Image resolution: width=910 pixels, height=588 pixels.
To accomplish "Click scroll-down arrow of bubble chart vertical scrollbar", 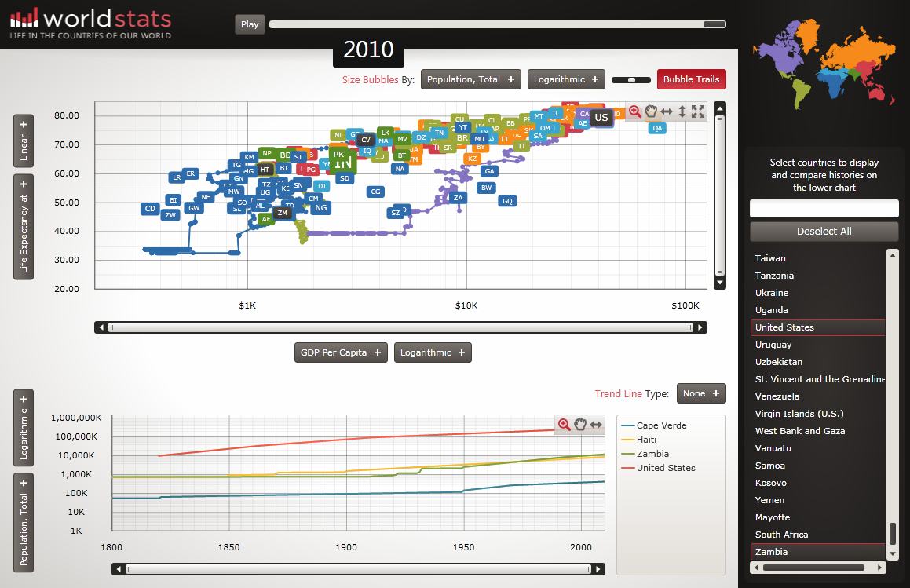I will coord(720,283).
